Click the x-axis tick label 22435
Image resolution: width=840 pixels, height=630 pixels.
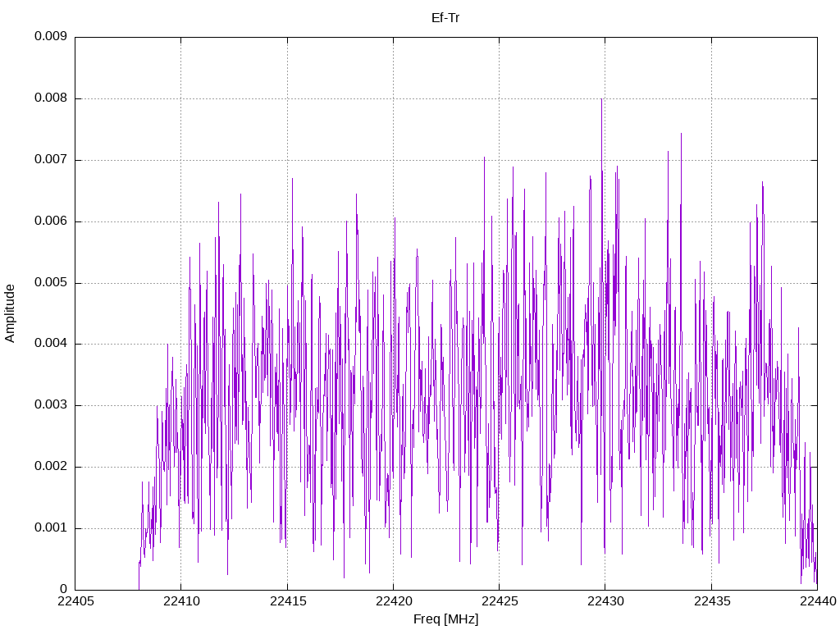pos(712,601)
